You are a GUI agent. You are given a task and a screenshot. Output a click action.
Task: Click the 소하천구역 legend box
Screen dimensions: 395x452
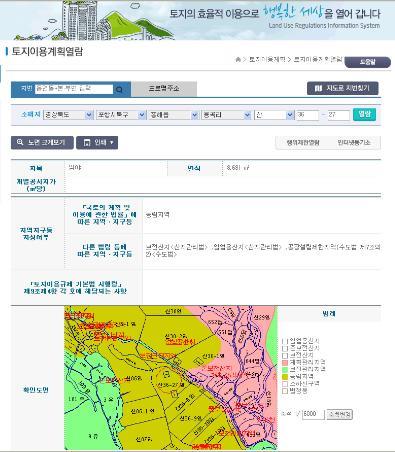pyautogui.click(x=285, y=384)
